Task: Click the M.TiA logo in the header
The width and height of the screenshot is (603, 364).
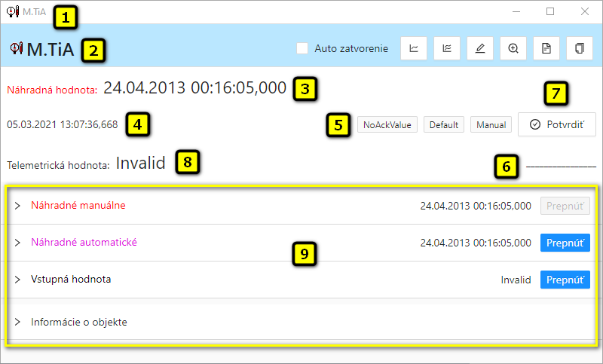Action: pos(42,50)
